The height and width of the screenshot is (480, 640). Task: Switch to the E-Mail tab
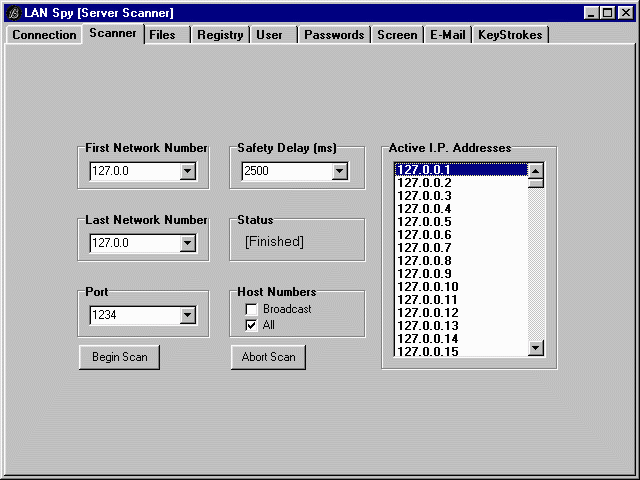click(x=447, y=35)
